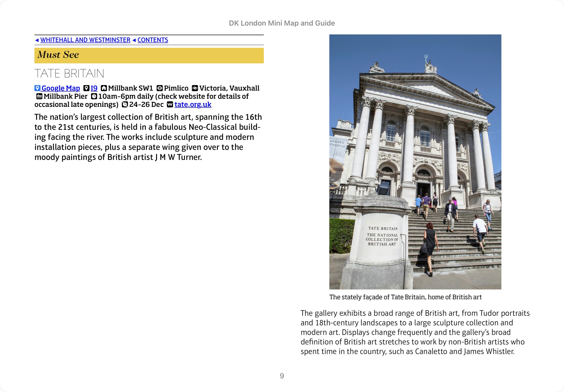564x392 pixels.
Task: Visit the tate.org.uk website link
Action: (193, 105)
